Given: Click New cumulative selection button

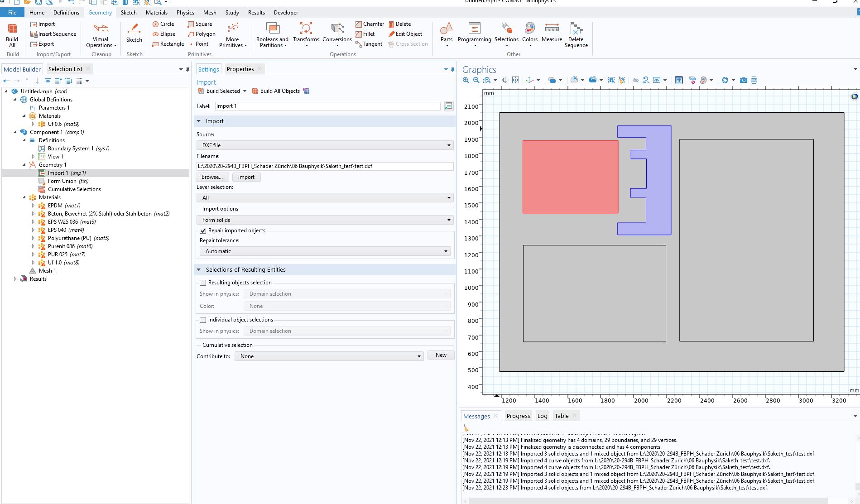Looking at the screenshot, I should coord(441,355).
